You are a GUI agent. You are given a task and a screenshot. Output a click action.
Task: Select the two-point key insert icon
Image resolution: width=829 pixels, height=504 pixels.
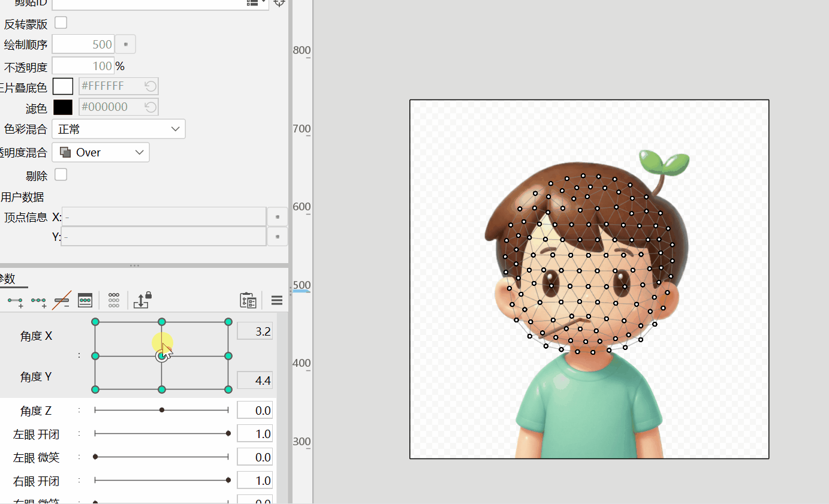[14, 300]
